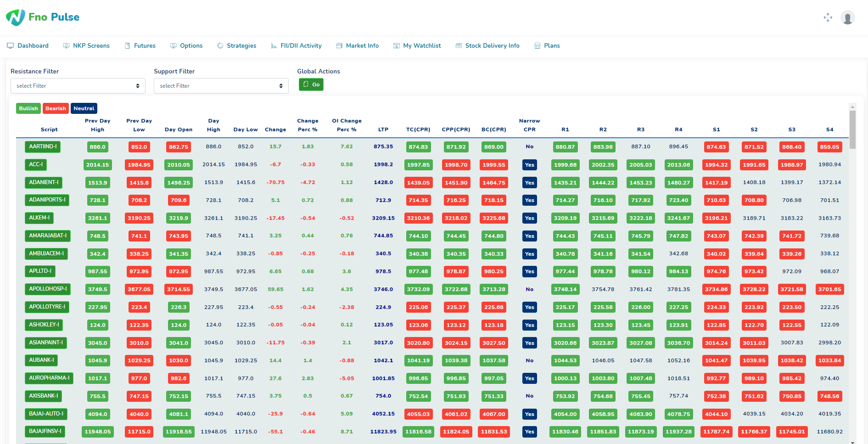
Task: Click ADANIENT-I change value -70.75
Action: [275, 182]
